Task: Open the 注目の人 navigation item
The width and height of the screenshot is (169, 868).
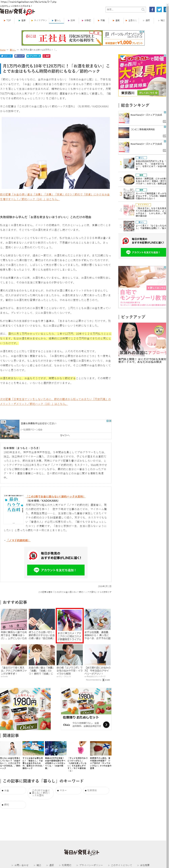Action: 131,21
